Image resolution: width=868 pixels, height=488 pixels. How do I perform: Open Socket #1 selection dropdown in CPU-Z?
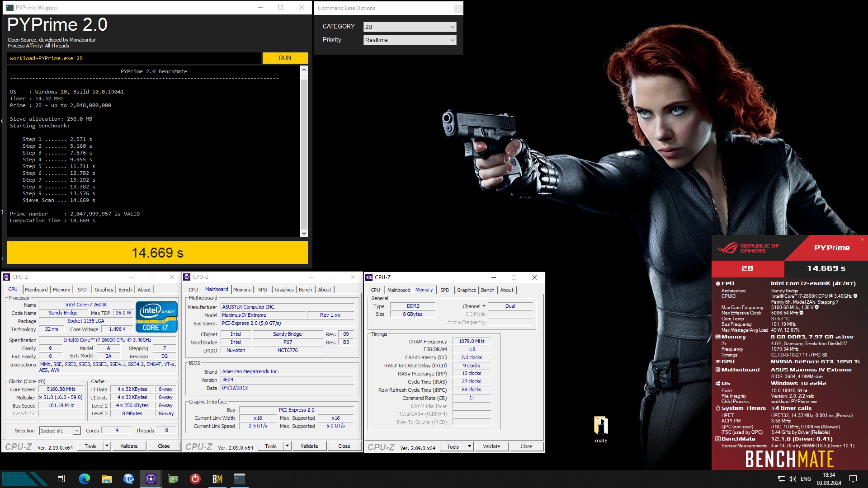pyautogui.click(x=60, y=431)
